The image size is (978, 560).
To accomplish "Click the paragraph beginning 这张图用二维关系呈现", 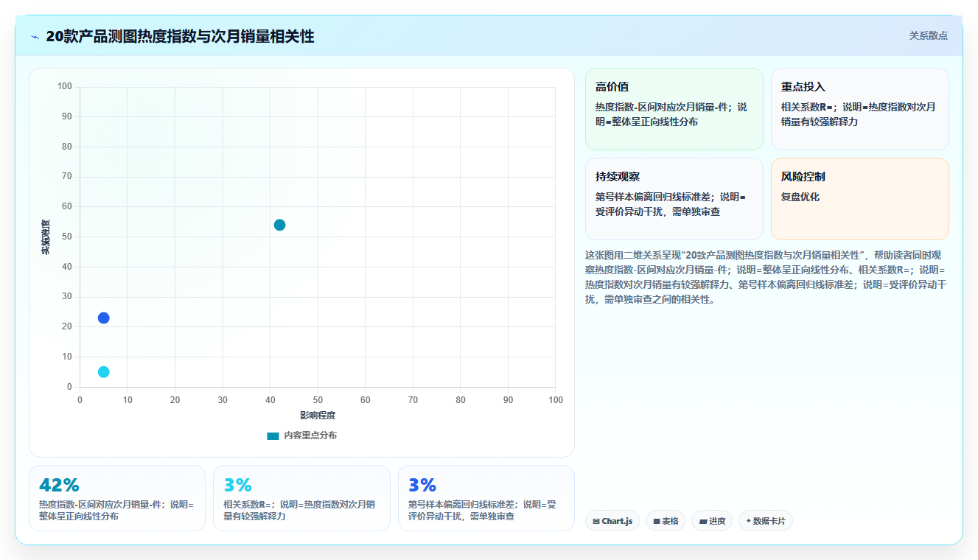I will (x=765, y=277).
